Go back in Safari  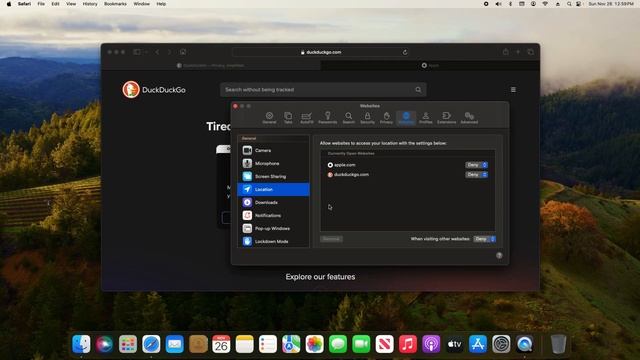158,52
